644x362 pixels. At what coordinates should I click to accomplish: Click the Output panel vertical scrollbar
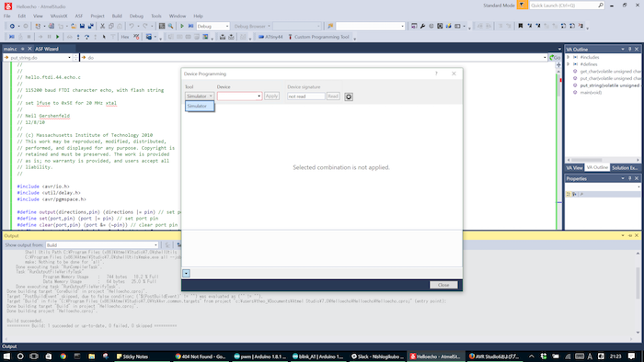pyautogui.click(x=638, y=293)
